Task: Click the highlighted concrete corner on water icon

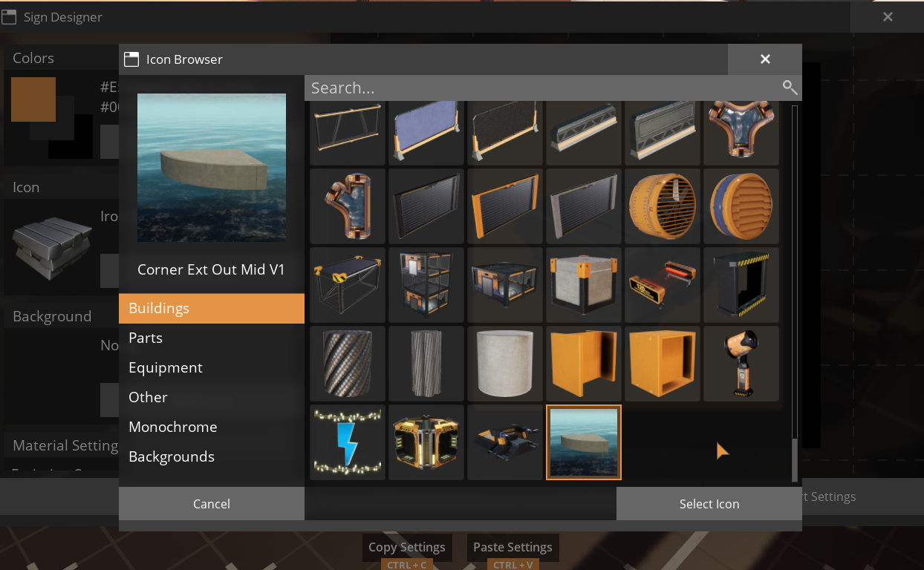Action: pos(584,442)
